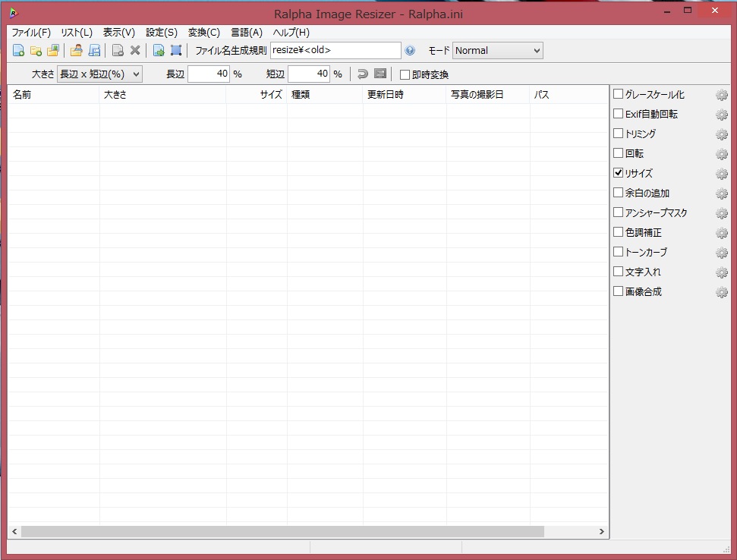Screen dimensions: 737x560
Task: Open the モード Normal dropdown
Action: click(497, 51)
